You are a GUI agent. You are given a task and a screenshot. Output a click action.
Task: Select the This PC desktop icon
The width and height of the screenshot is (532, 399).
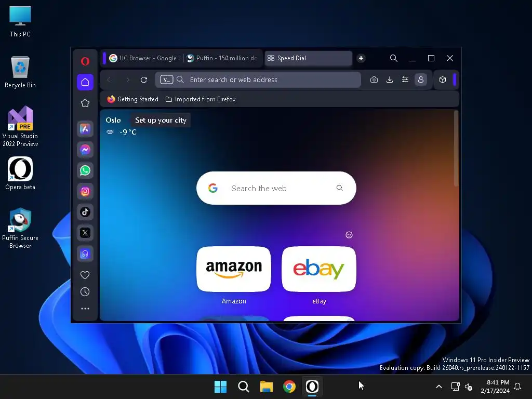(20, 21)
